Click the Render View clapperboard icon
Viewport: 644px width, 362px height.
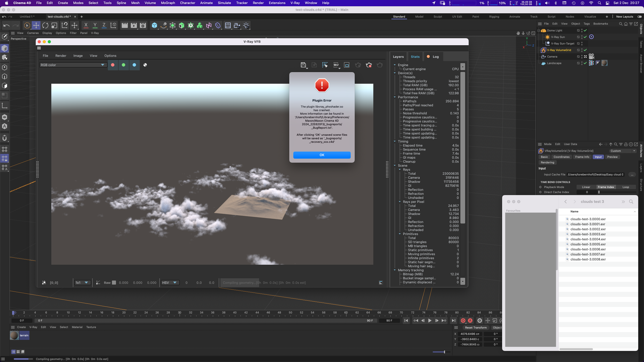pyautogui.click(x=125, y=25)
